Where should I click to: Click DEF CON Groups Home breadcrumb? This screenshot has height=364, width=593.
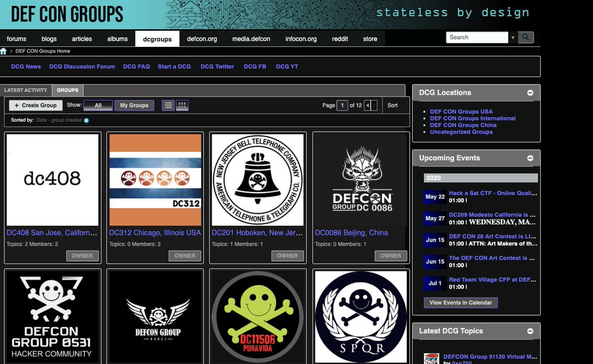click(43, 51)
